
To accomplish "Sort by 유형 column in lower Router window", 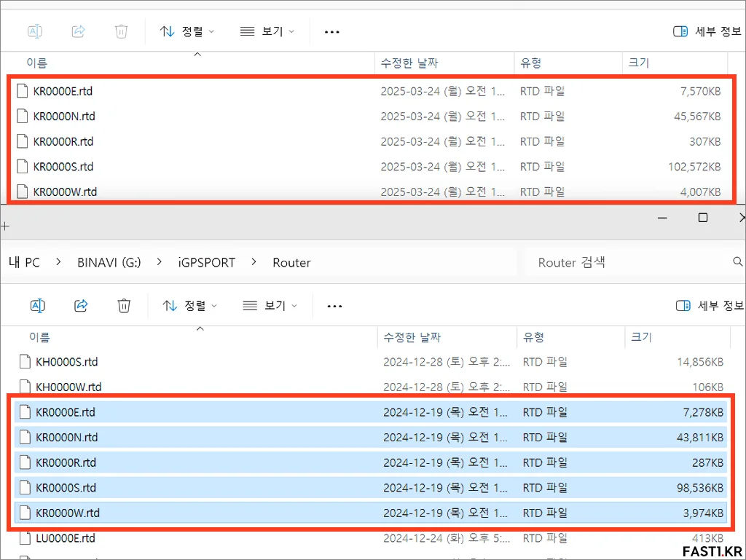I will click(x=533, y=337).
